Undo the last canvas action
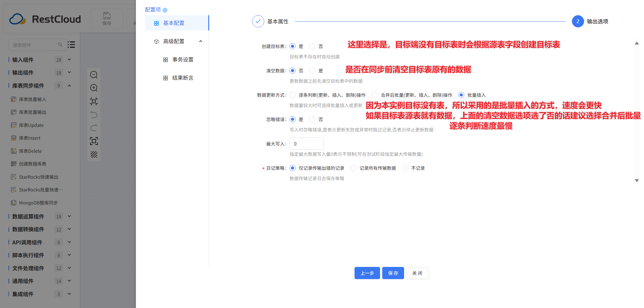This screenshot has height=308, width=644. (x=94, y=114)
